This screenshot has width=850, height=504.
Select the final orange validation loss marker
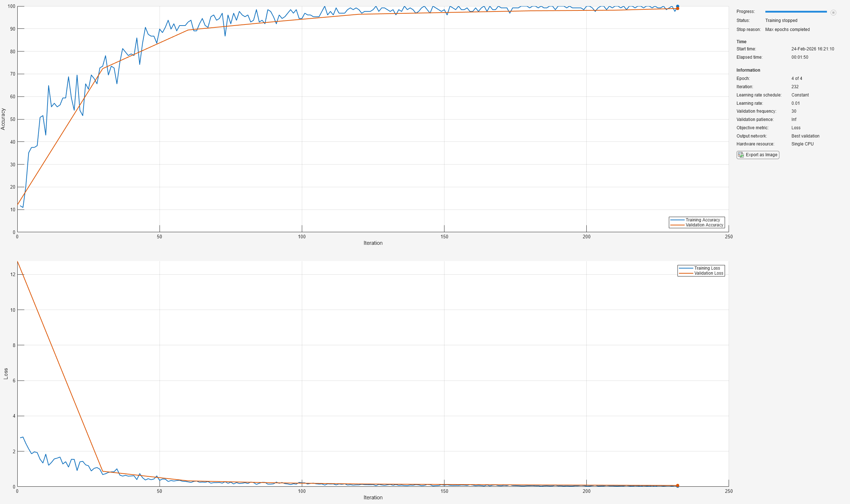point(677,485)
